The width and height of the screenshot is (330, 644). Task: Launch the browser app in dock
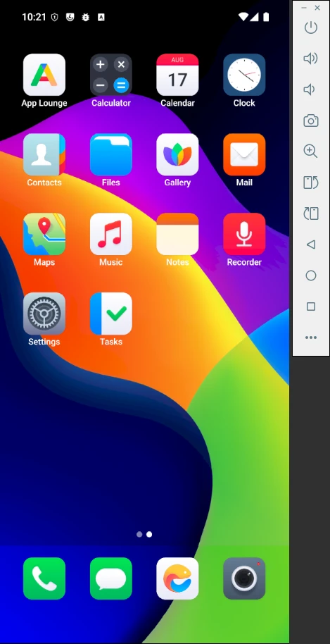pos(177,578)
